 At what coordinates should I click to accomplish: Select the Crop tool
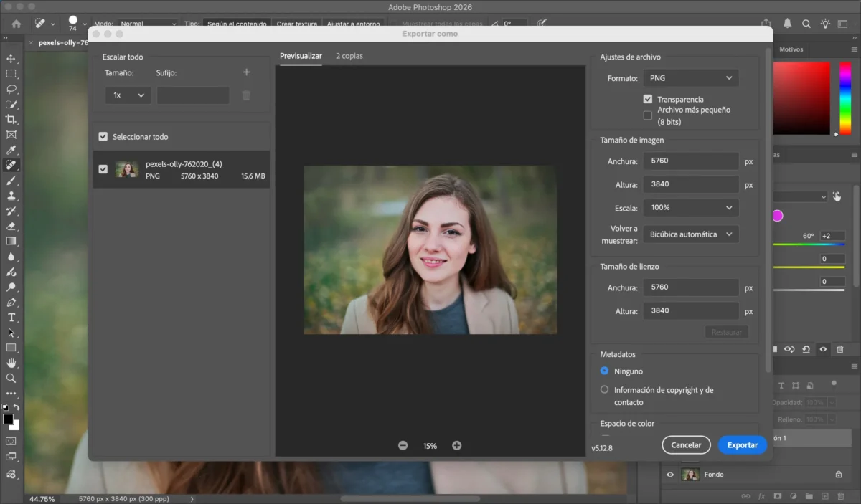pyautogui.click(x=11, y=120)
